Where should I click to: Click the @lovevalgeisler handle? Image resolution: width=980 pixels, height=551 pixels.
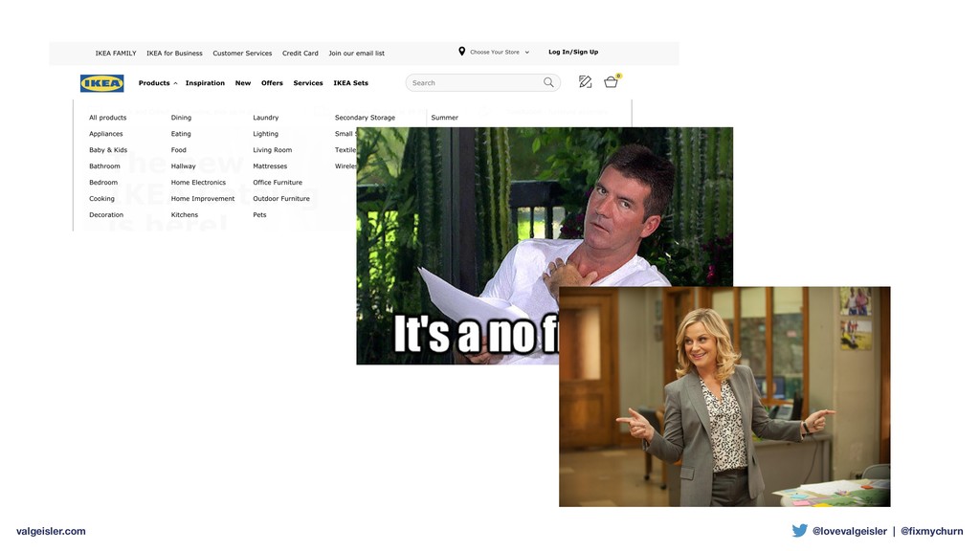coord(850,531)
